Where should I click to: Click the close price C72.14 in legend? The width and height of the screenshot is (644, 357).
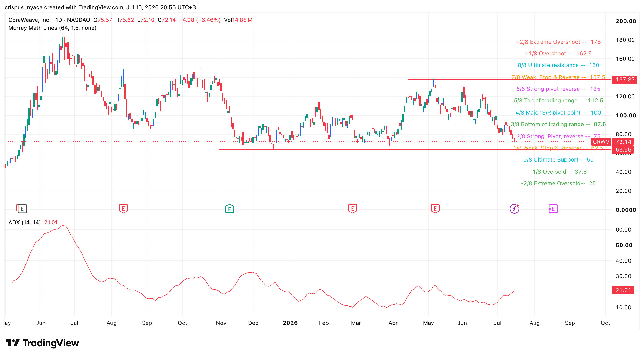pyautogui.click(x=166, y=20)
